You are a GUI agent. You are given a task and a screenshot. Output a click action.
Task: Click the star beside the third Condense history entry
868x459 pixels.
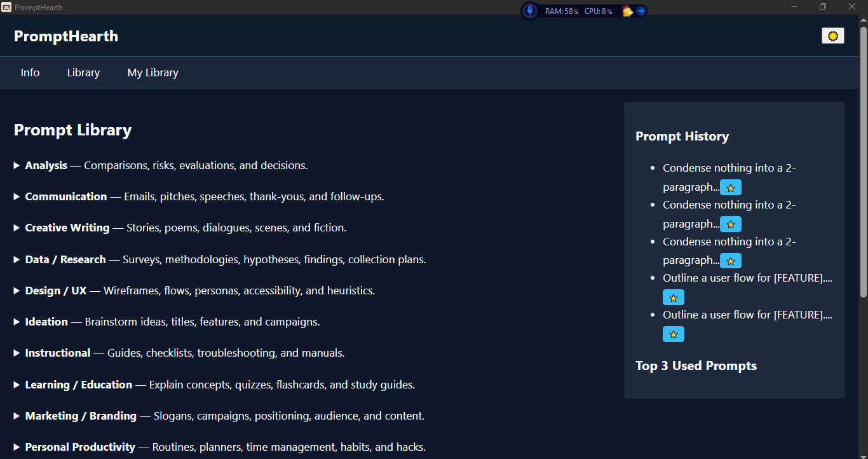coord(731,260)
